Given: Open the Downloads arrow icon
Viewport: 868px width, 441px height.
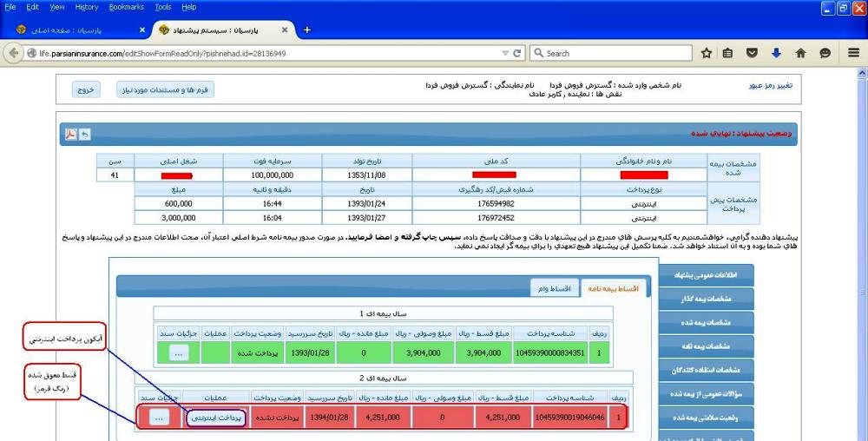Looking at the screenshot, I should (776, 53).
